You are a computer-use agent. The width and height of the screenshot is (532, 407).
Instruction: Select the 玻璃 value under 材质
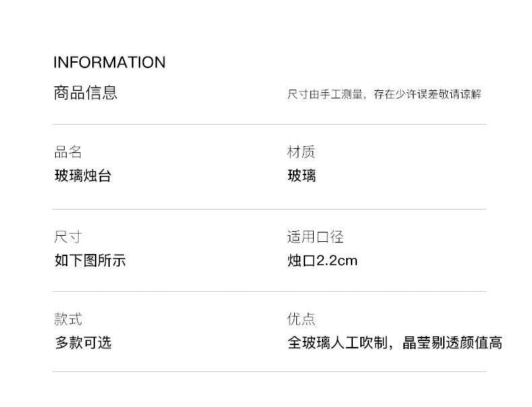[x=301, y=177]
